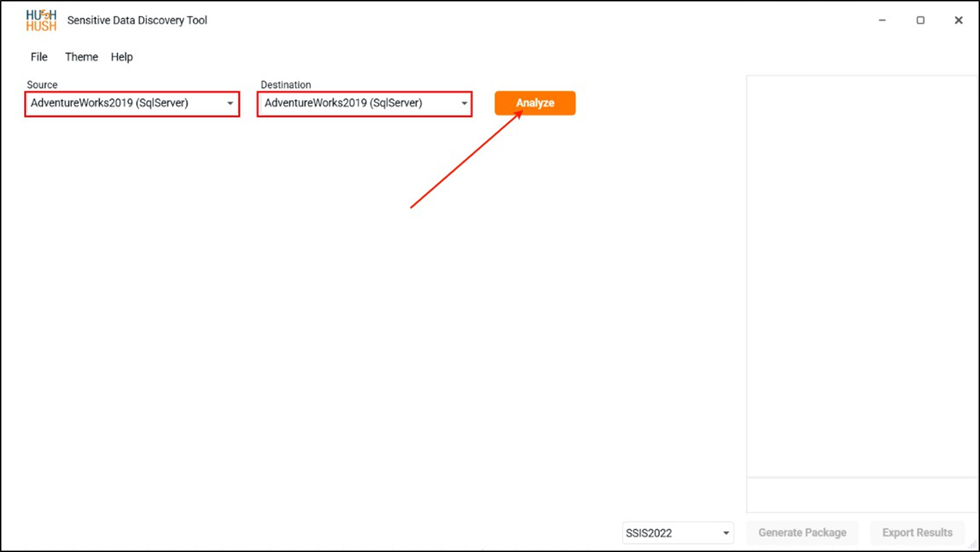980x552 pixels.
Task: Open the File menu
Action: pos(39,57)
